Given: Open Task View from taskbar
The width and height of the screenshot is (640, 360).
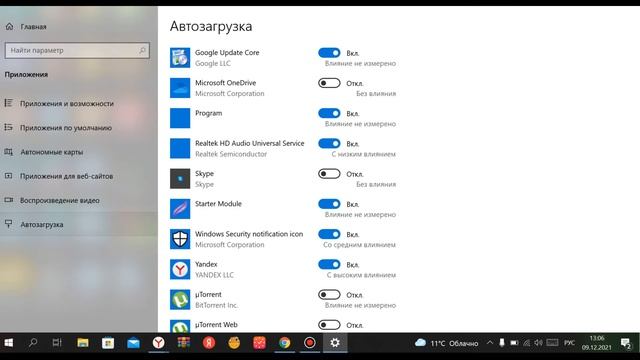Looking at the screenshot, I should tap(57, 343).
